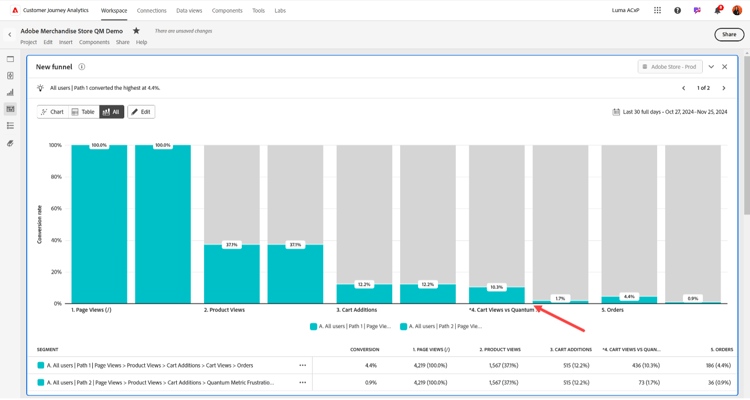The height and width of the screenshot is (400, 750).
Task: Favorite the project with the star icon
Action: 137,31
